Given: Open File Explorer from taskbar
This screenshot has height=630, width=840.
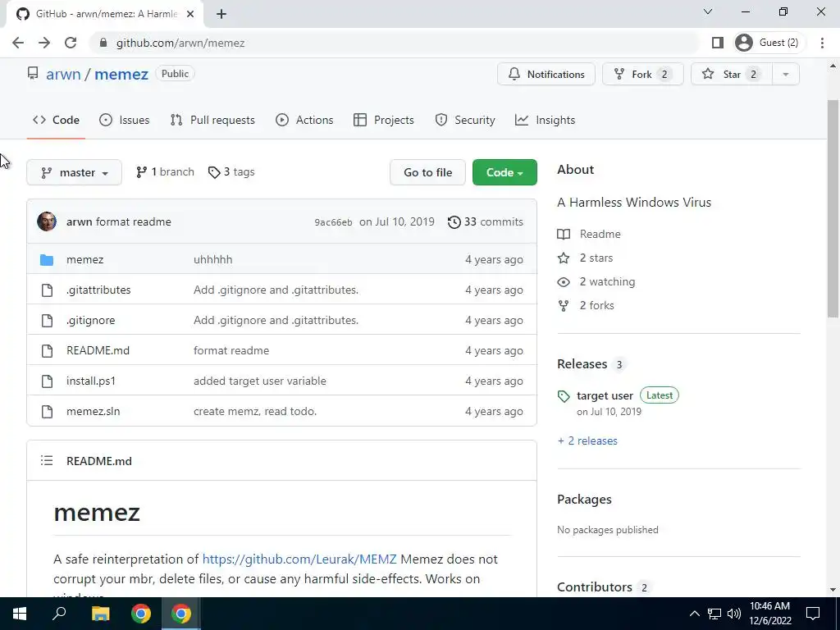Looking at the screenshot, I should [x=100, y=614].
